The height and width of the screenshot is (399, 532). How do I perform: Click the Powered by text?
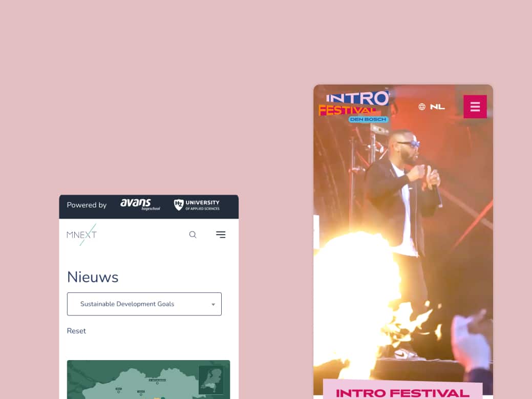click(x=87, y=205)
